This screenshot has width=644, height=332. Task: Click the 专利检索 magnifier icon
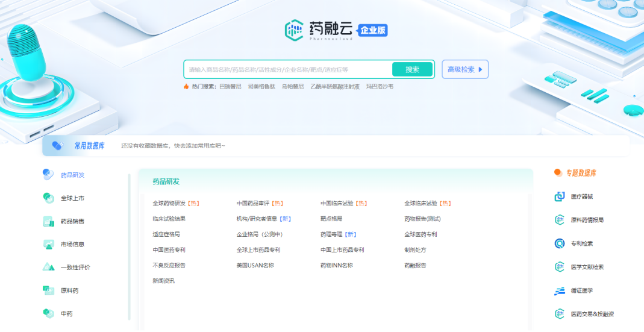(560, 243)
